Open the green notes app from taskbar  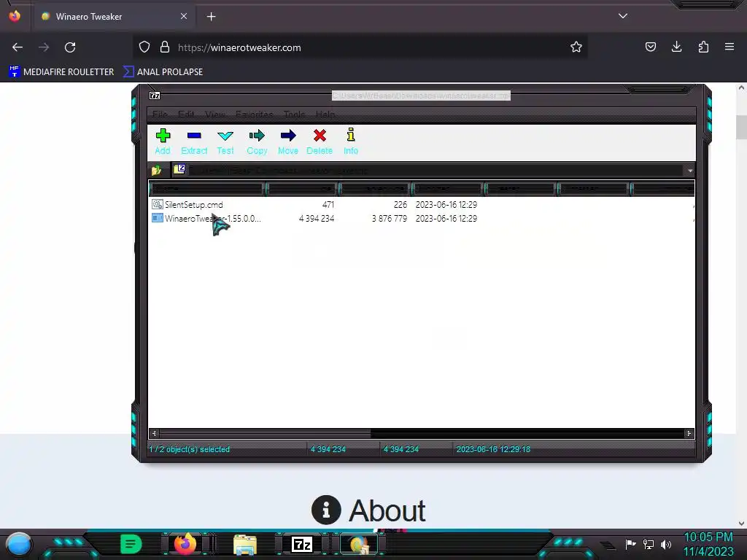pos(131,544)
